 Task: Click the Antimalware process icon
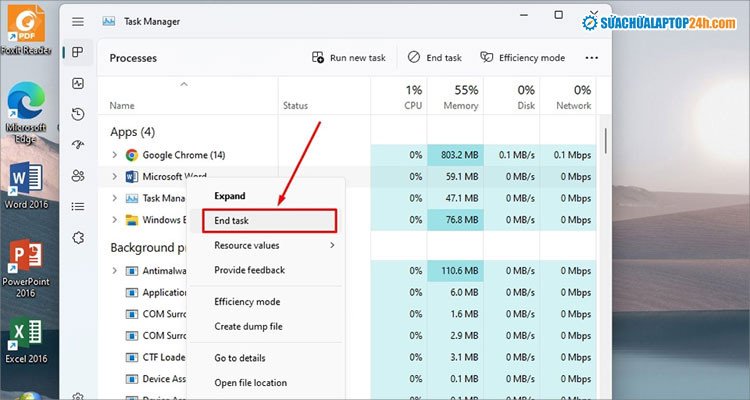(132, 271)
